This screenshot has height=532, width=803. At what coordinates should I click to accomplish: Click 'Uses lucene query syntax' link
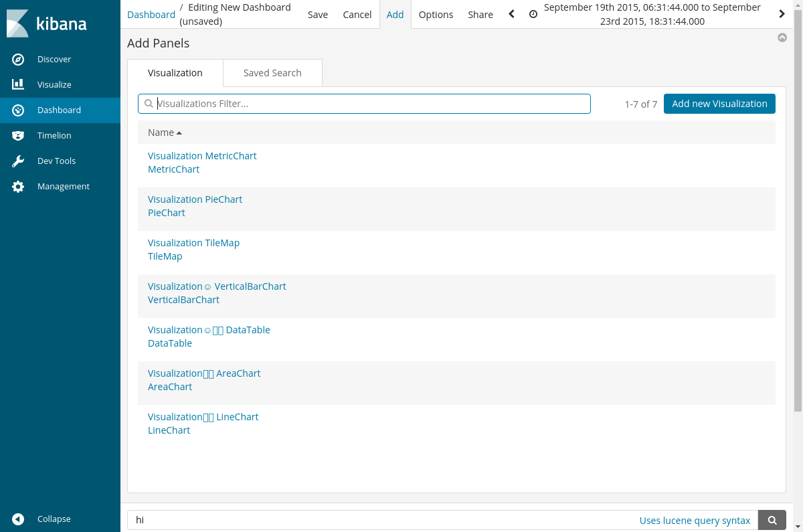click(695, 521)
